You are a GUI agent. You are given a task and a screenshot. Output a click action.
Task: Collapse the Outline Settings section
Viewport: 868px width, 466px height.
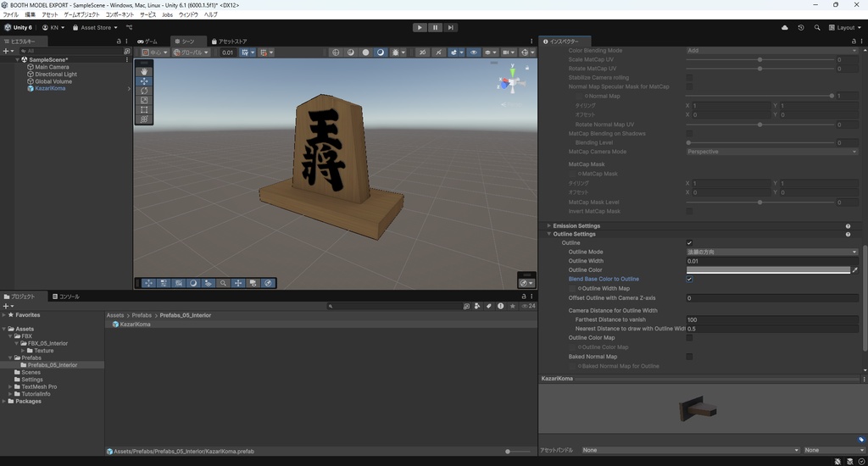(548, 234)
